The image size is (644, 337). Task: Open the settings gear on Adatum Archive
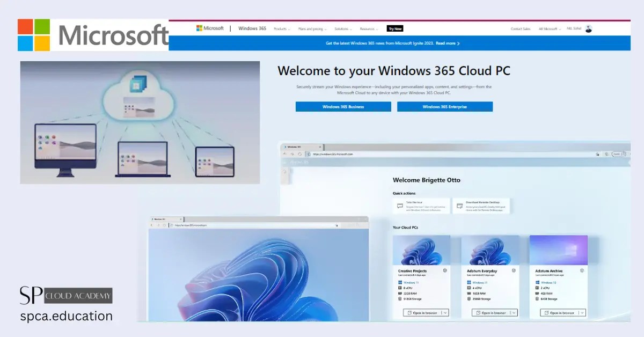point(582,270)
